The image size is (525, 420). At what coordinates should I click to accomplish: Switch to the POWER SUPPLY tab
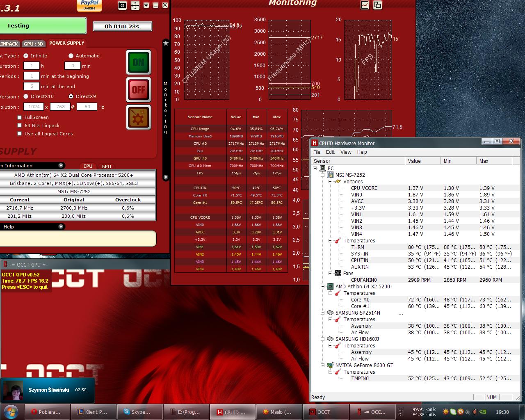coord(66,43)
